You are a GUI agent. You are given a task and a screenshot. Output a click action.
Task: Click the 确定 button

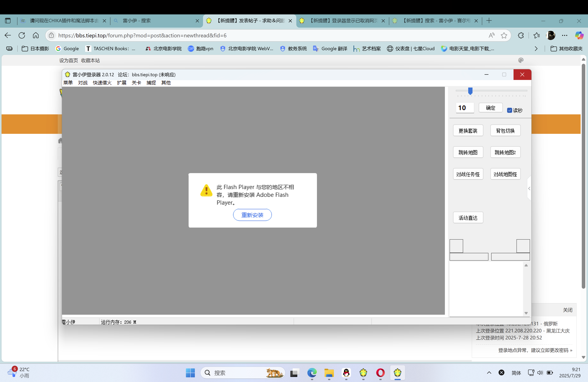490,108
